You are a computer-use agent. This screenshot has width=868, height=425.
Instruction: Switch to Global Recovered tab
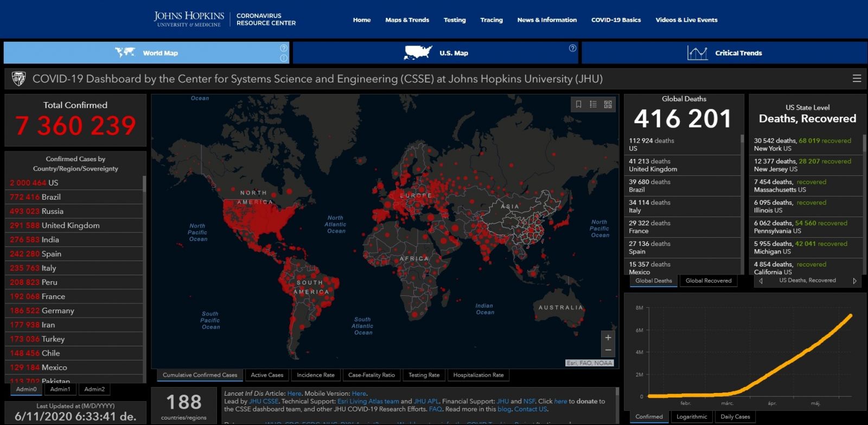point(709,281)
